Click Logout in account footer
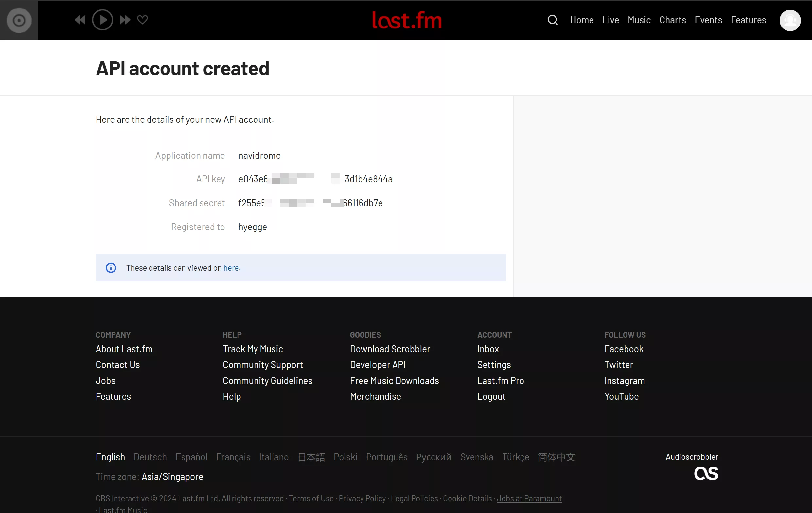Screen dimensions: 812x513 tap(491, 396)
